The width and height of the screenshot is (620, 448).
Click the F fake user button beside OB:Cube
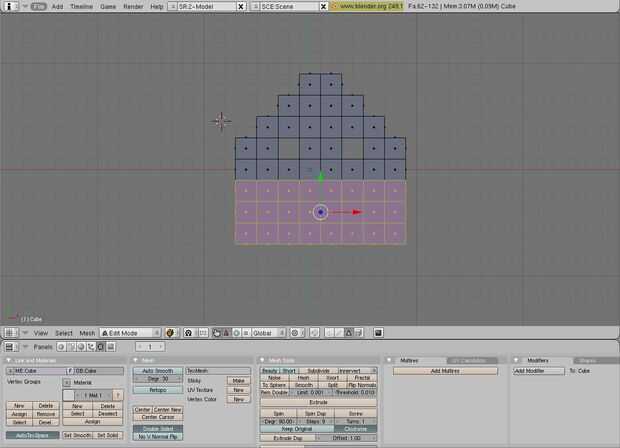pos(70,371)
